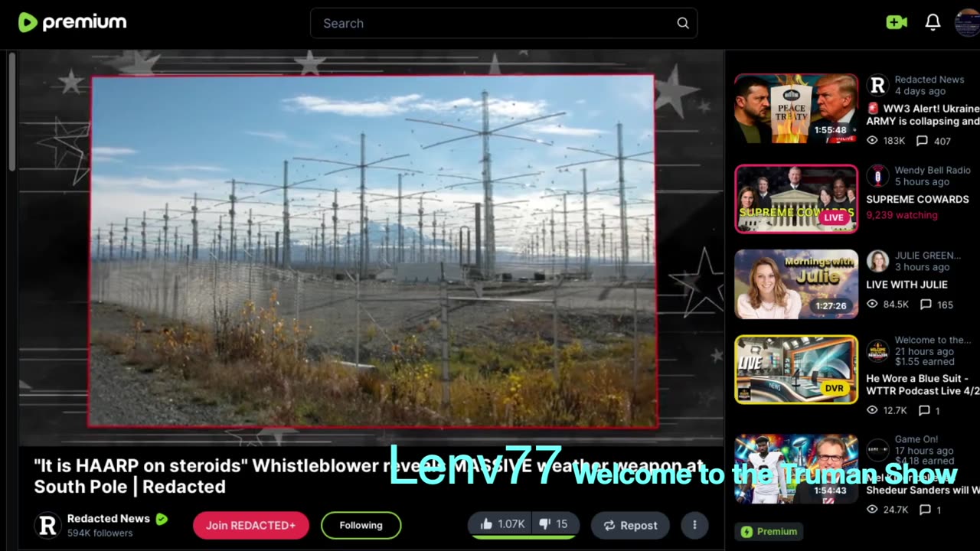Click the '9,239 watching' text

coord(902,215)
